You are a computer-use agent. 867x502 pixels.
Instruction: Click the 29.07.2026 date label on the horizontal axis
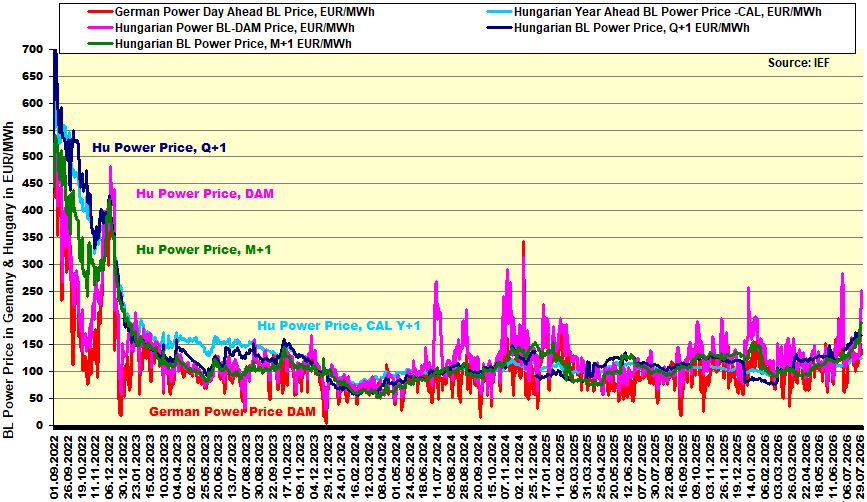860,467
